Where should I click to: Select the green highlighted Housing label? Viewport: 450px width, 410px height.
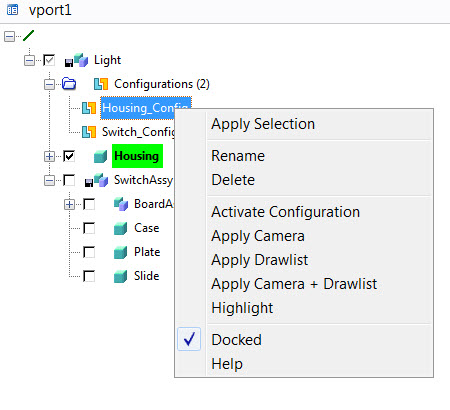[x=137, y=156]
